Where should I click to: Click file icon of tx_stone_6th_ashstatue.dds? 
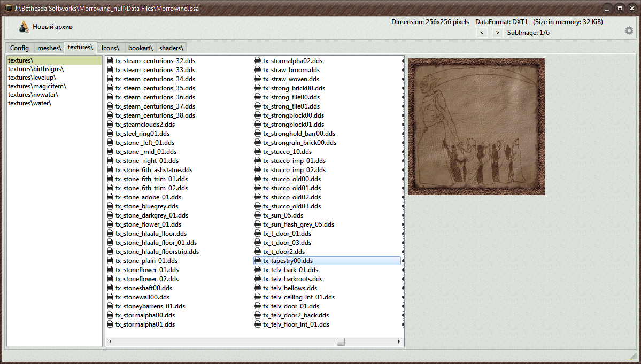click(x=110, y=170)
